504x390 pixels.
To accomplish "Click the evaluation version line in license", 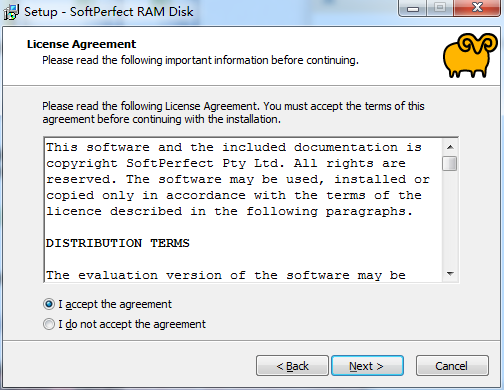I will pos(226,275).
